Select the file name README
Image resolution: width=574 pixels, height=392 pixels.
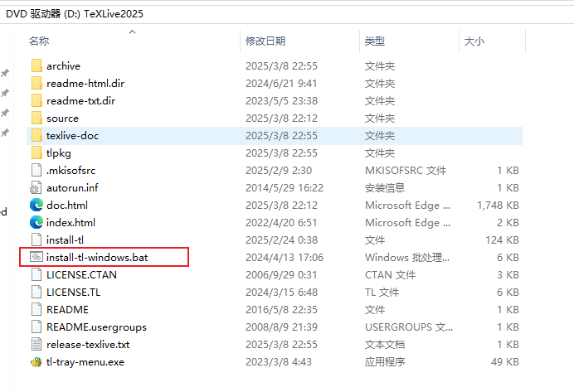click(67, 310)
